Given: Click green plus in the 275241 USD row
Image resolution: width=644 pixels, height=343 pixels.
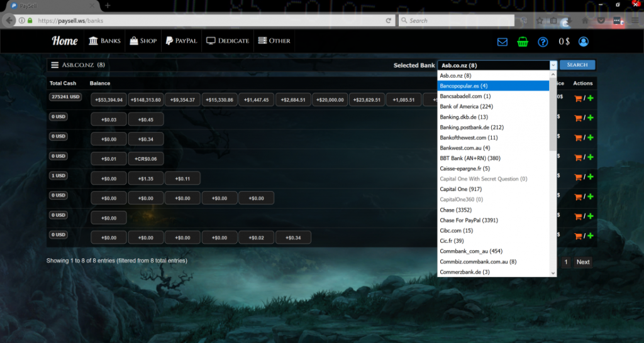Looking at the screenshot, I should [590, 98].
